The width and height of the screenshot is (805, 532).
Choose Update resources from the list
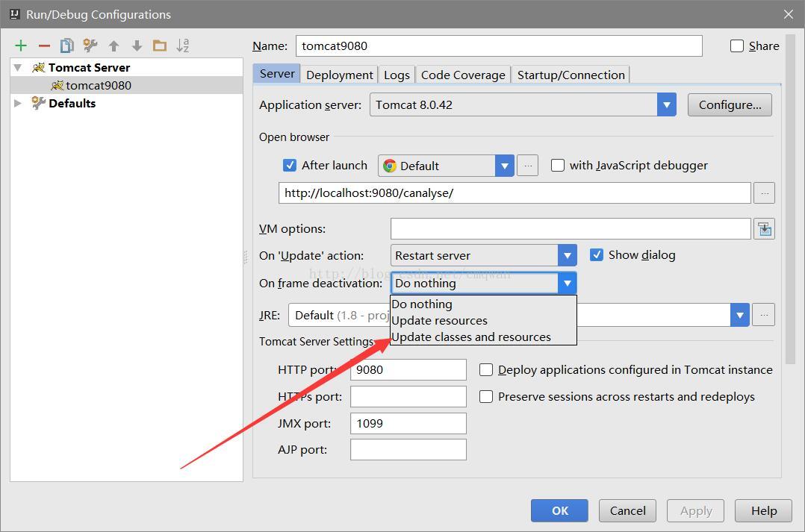tap(483, 321)
